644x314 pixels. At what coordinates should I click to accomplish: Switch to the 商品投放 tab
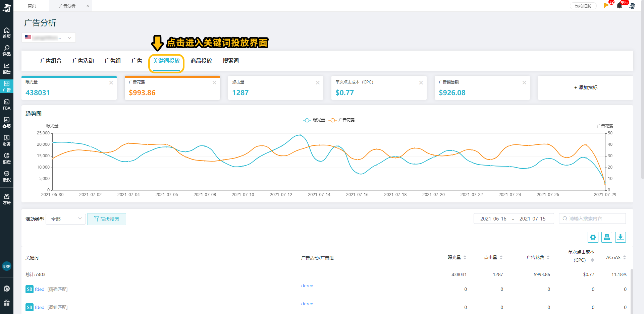click(x=201, y=61)
